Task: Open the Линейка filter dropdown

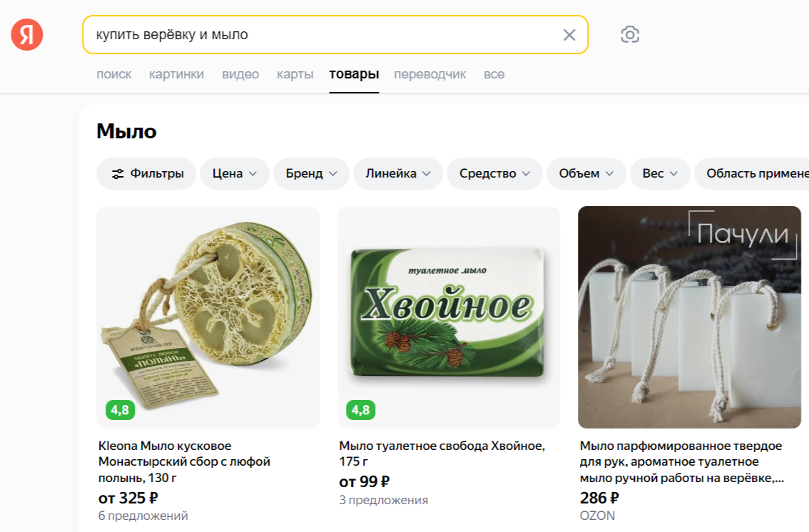Action: pyautogui.click(x=398, y=173)
